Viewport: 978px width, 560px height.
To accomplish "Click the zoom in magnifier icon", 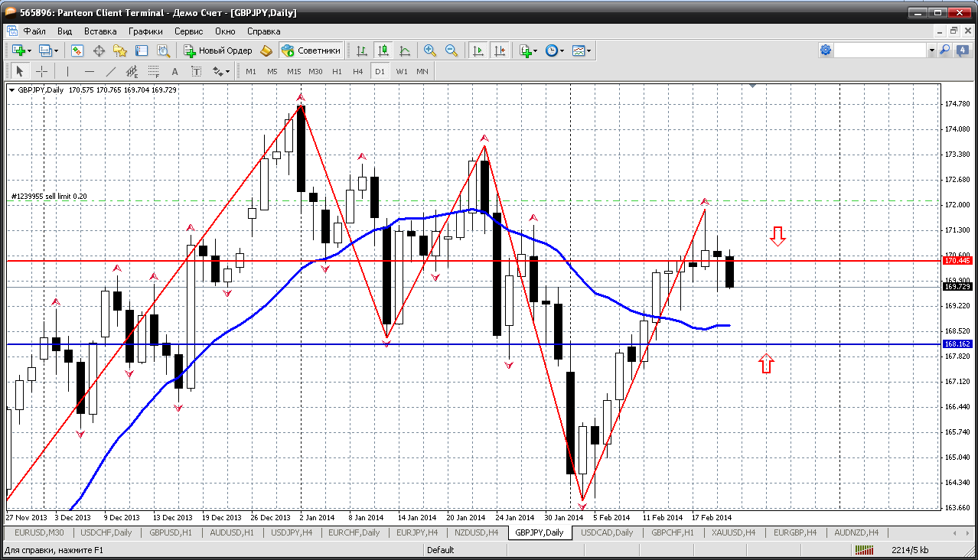I will coord(430,50).
